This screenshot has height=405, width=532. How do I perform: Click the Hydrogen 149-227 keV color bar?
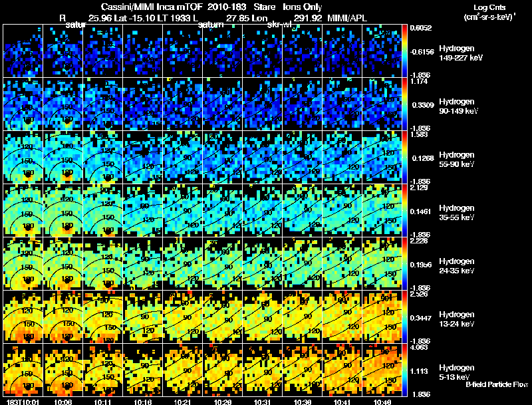pyautogui.click(x=404, y=51)
